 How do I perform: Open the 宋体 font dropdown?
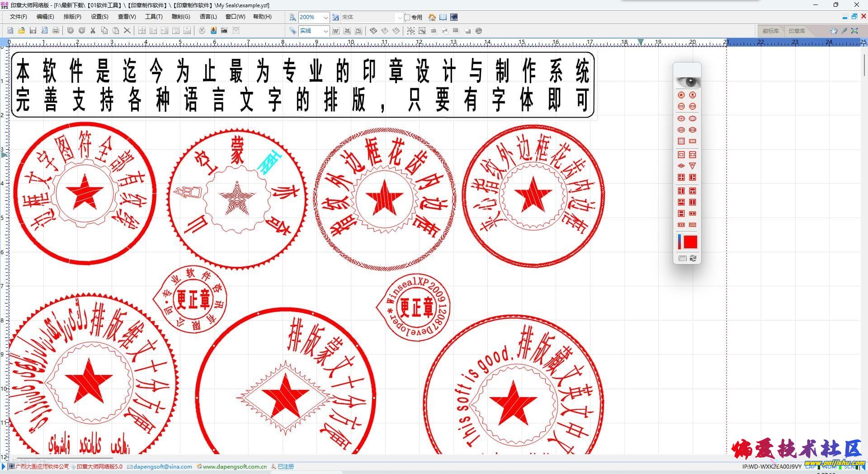click(399, 17)
